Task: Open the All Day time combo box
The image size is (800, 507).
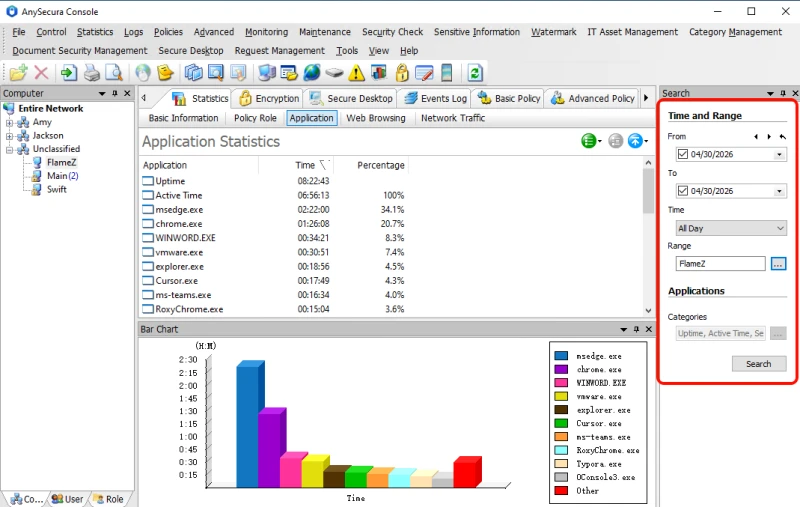Action: tap(731, 228)
